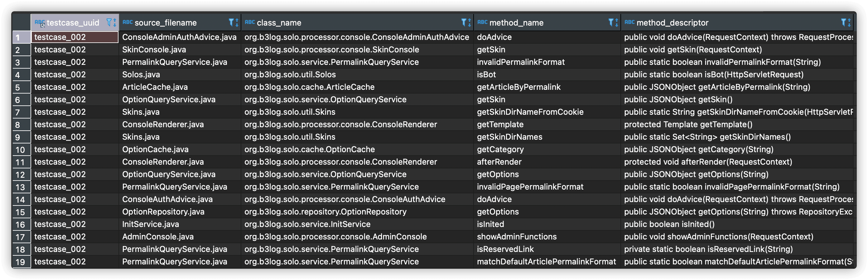Click cell org.b3log.solo.cache.OptionCache
Image resolution: width=868 pixels, height=280 pixels.
[x=357, y=149]
